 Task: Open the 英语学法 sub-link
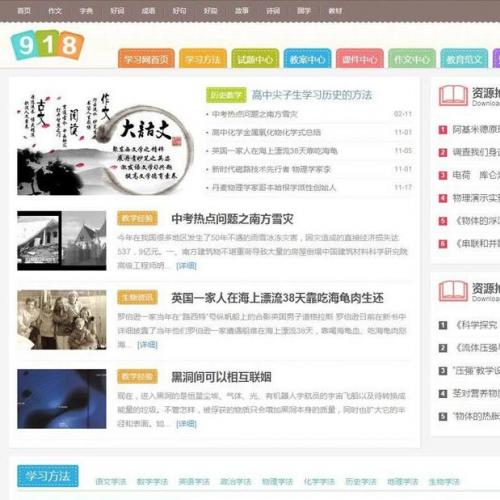pos(194,482)
